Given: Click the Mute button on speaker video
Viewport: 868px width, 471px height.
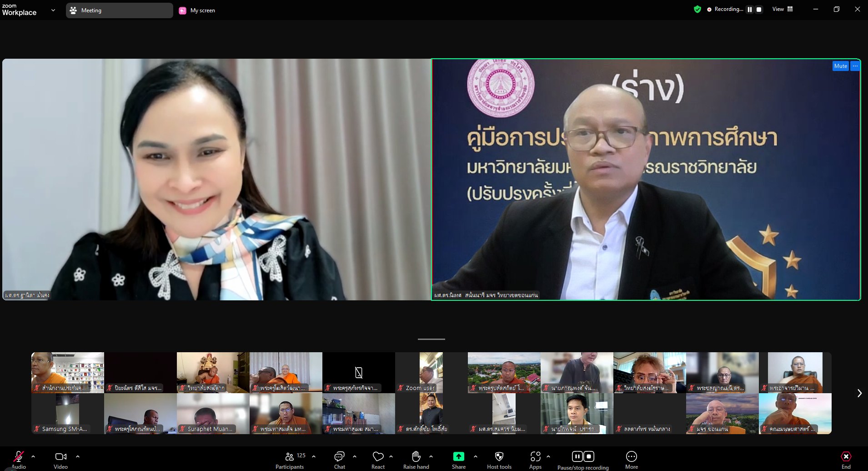Looking at the screenshot, I should point(840,66).
